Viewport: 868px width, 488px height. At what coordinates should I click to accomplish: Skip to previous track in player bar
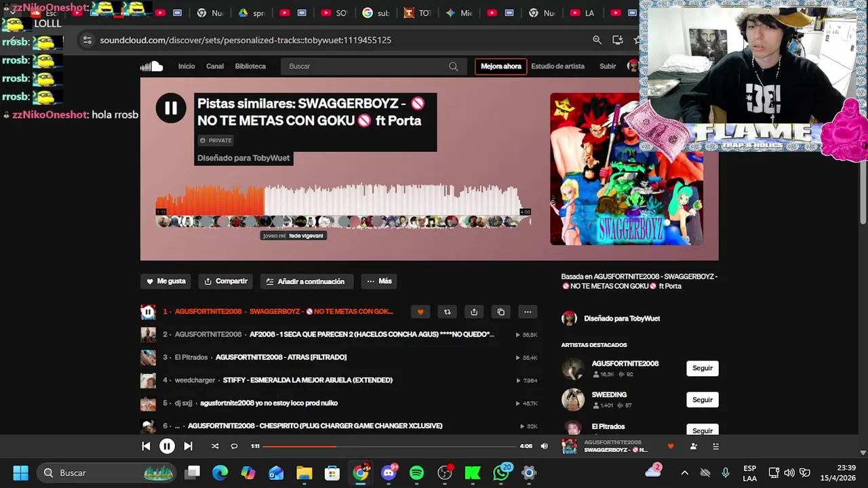(146, 446)
